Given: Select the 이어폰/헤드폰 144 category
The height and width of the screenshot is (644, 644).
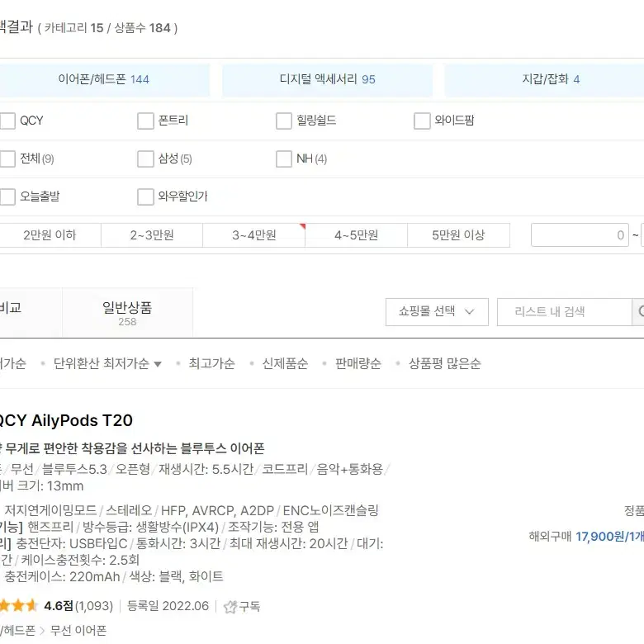Looking at the screenshot, I should pos(104,80).
